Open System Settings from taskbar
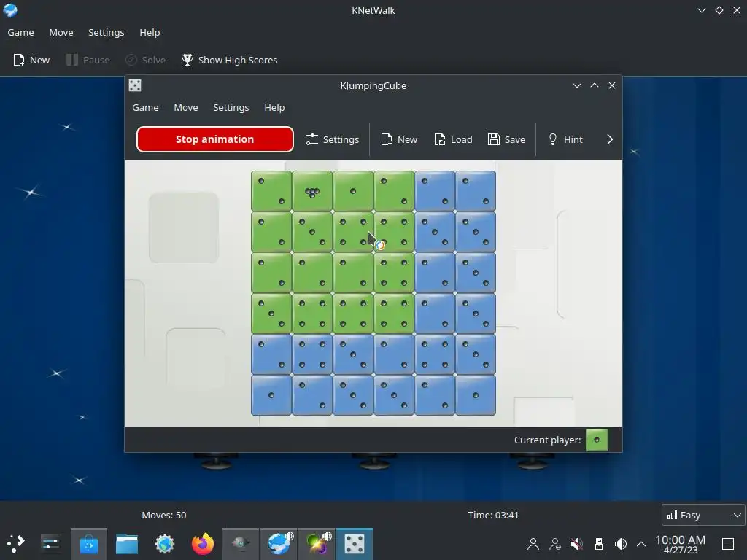Image resolution: width=747 pixels, height=560 pixels. tap(50, 543)
